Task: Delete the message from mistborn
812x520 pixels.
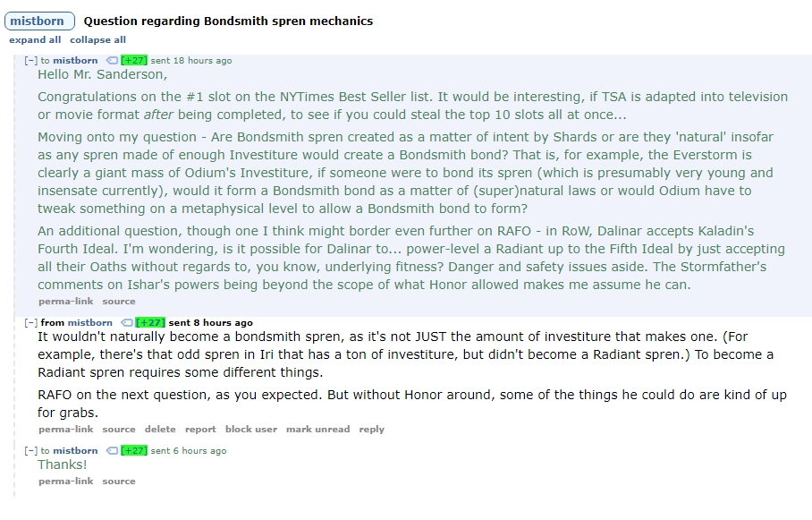Action: [x=160, y=430]
